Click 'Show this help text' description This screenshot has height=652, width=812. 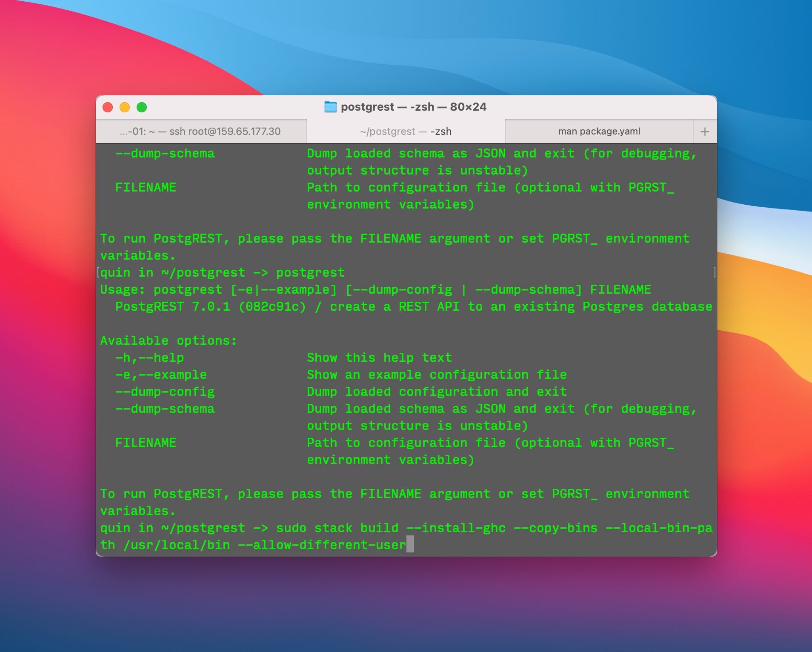(x=379, y=357)
